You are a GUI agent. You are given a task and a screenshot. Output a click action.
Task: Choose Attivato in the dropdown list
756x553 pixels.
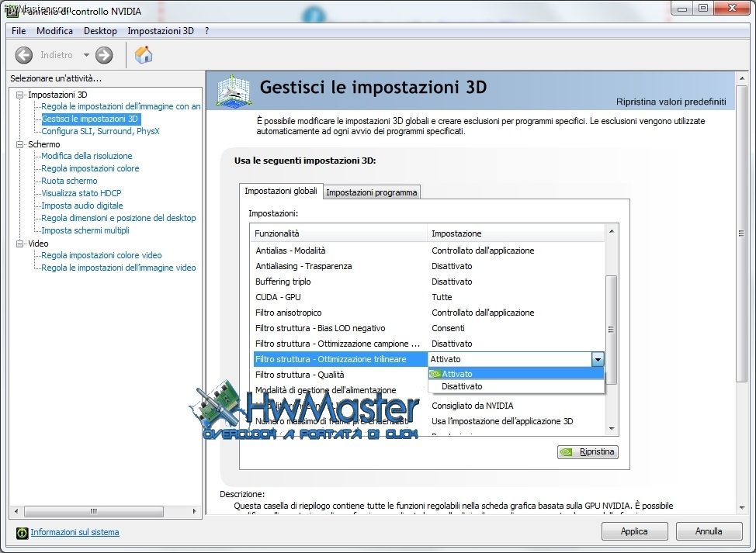tap(516, 374)
